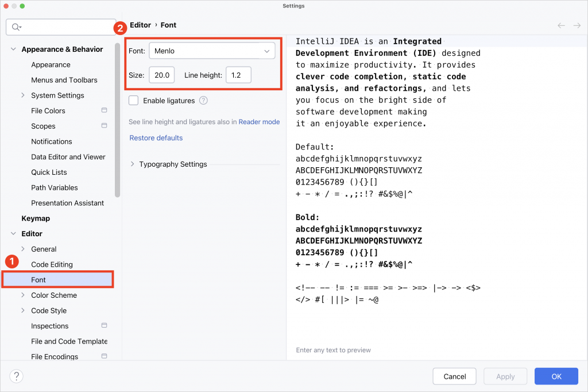Screen dimensions: 588x392
Task: Open Keymap settings
Action: 36,218
